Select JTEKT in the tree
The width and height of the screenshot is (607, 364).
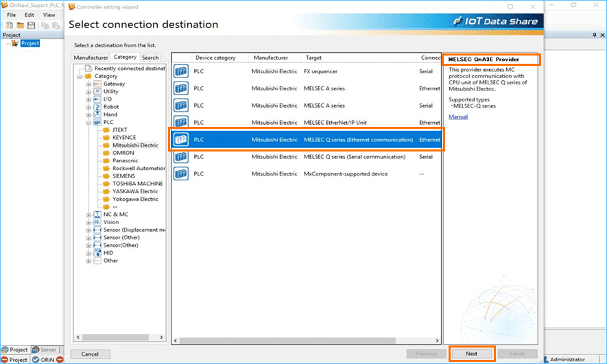tap(119, 130)
